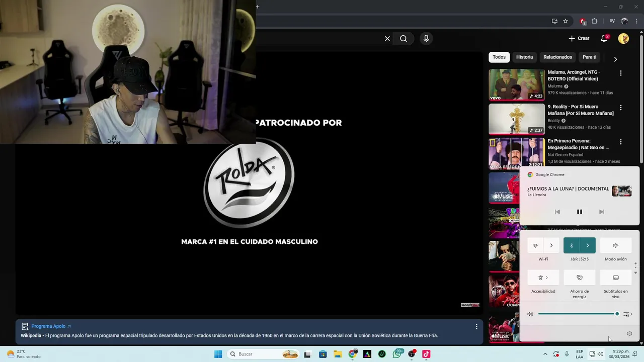This screenshot has height=362, width=644.
Task: Pause playback in media flyout
Action: (x=579, y=212)
